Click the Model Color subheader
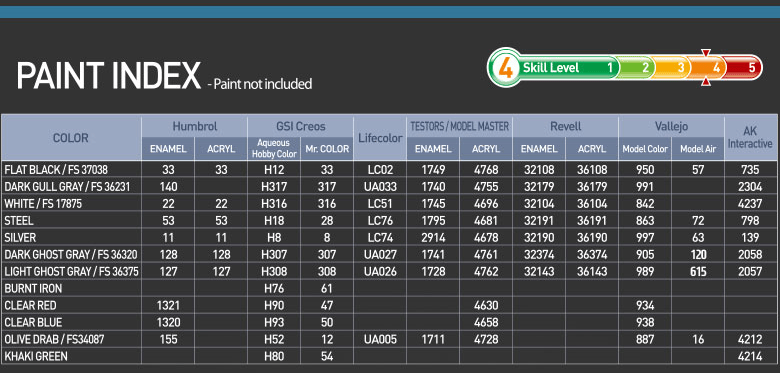Viewport: 780px width, 373px height. [x=645, y=149]
